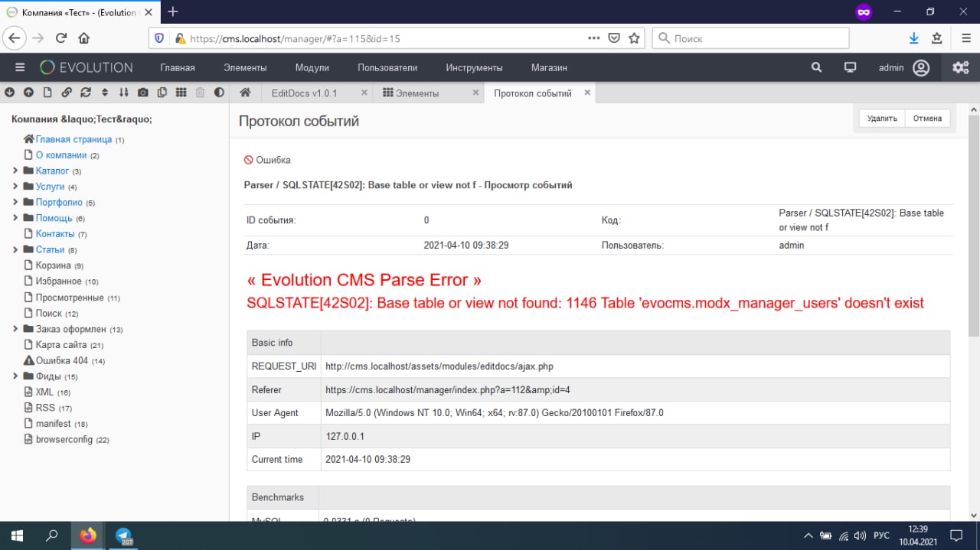Switch to the EditDocs v1.0.1 tab
Viewport: 980px width, 550px height.
[304, 93]
